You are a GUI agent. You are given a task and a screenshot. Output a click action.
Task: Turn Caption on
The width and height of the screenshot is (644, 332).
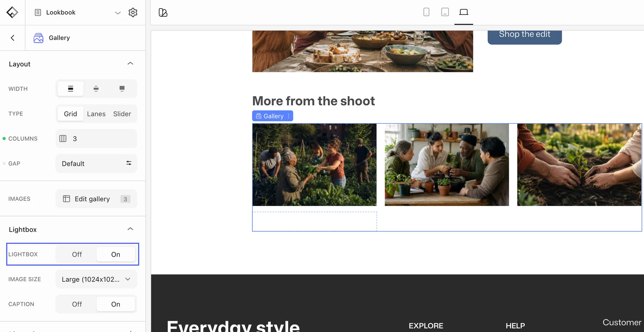pos(116,304)
